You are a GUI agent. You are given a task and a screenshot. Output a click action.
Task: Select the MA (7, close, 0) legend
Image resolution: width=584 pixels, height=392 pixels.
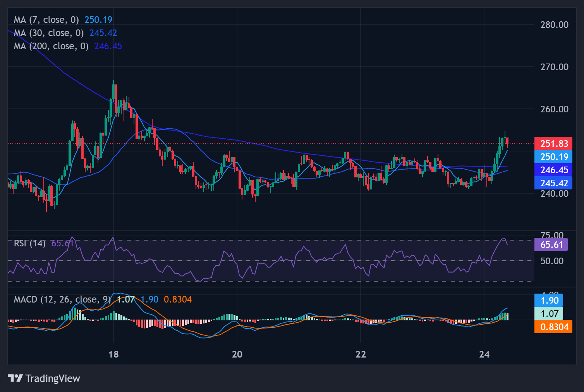[46, 20]
